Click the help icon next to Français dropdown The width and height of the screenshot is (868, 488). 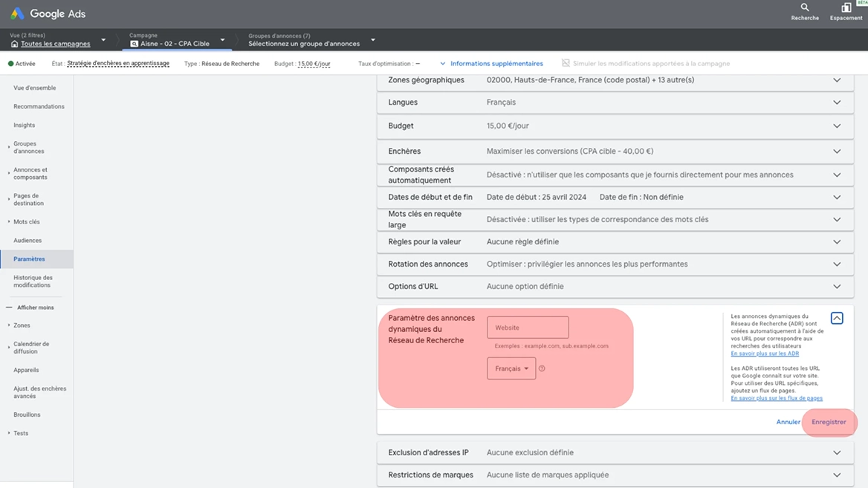point(542,368)
